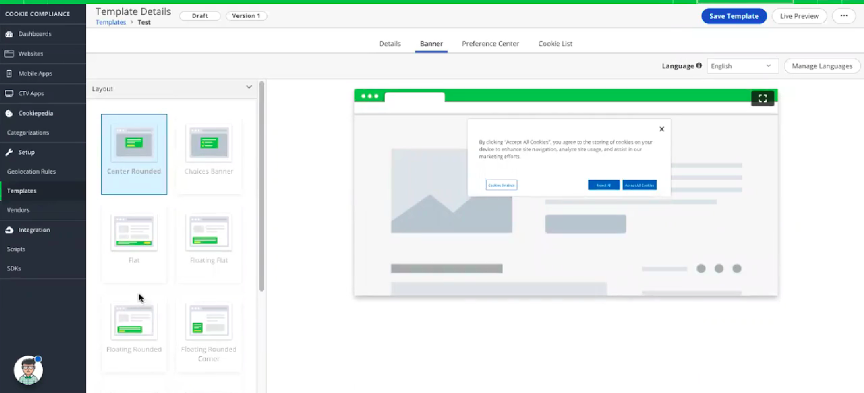Follow the Templates breadcrumb link

111,23
